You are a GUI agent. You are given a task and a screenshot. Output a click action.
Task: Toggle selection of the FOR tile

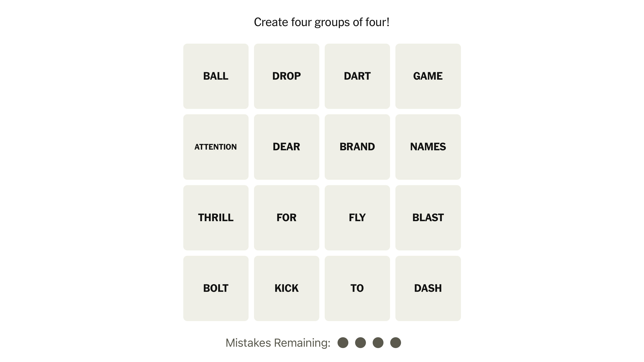286,218
